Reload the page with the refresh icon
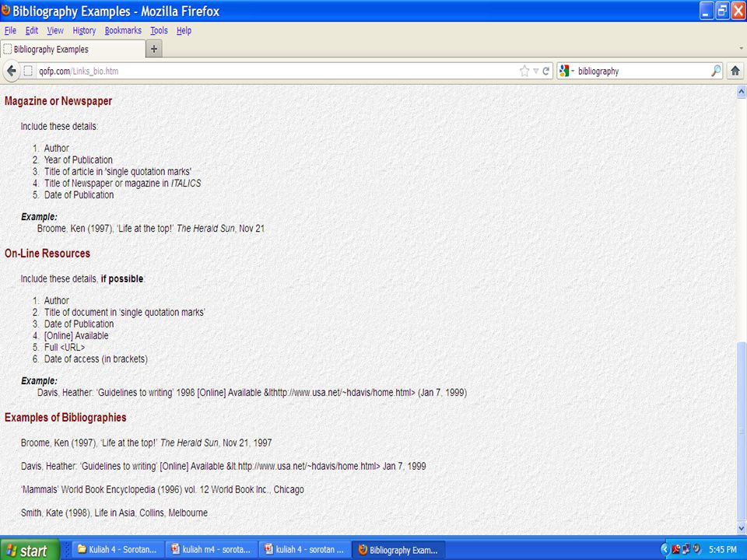The height and width of the screenshot is (560, 747). click(x=546, y=71)
